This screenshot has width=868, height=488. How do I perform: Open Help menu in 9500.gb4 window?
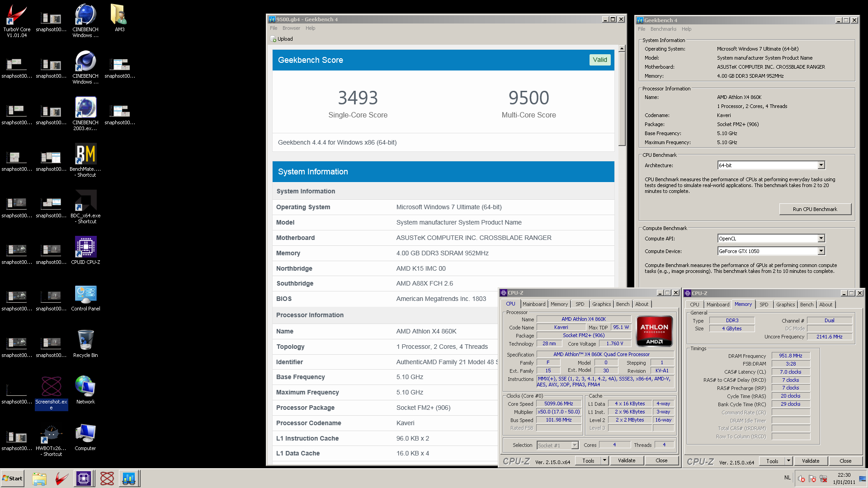coord(310,28)
